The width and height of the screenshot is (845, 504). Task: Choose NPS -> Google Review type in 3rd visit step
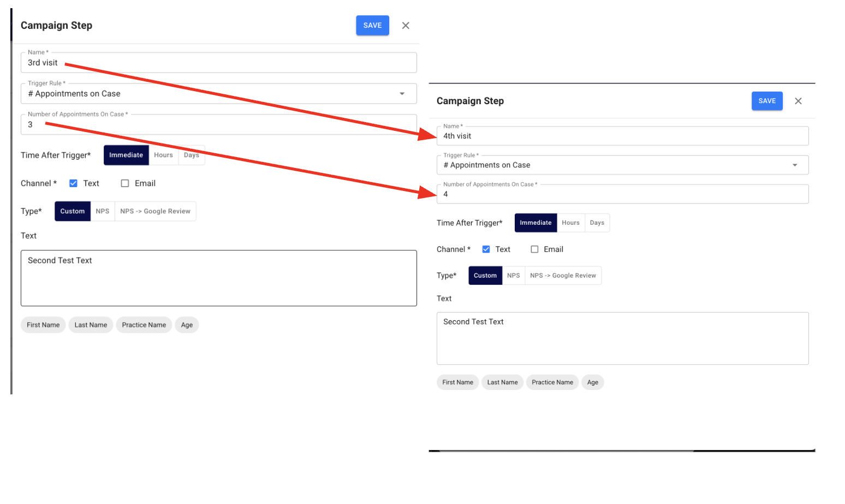(155, 212)
